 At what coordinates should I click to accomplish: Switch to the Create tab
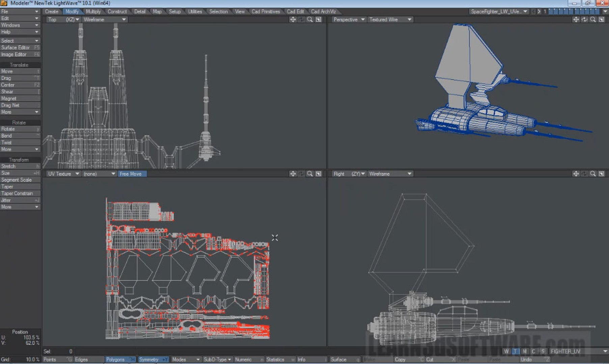(x=52, y=11)
